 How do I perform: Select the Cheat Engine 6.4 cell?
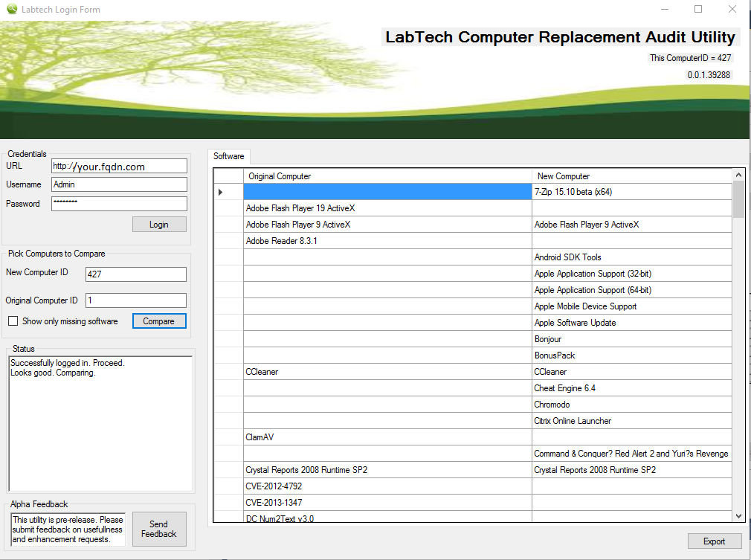(x=632, y=388)
